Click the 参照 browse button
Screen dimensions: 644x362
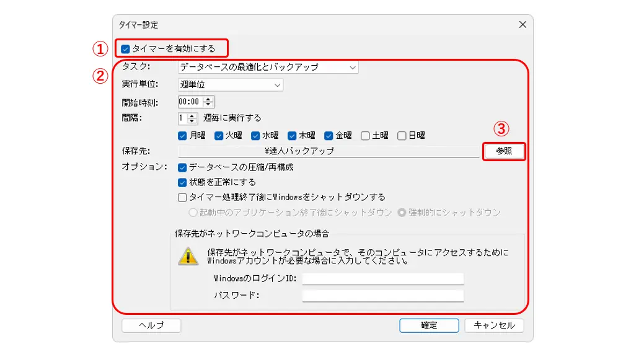pyautogui.click(x=504, y=151)
